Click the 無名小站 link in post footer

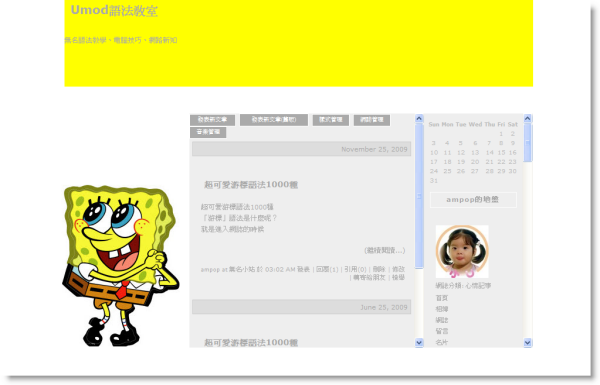[242, 269]
